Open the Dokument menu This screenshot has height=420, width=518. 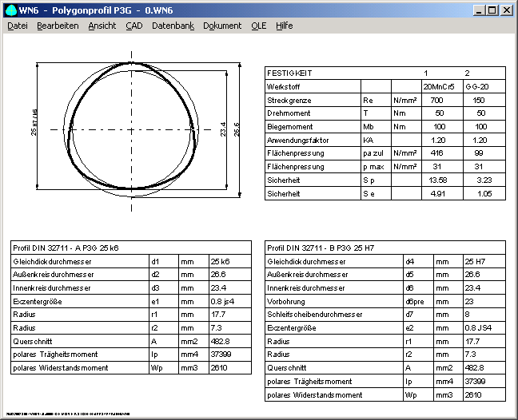[222, 26]
